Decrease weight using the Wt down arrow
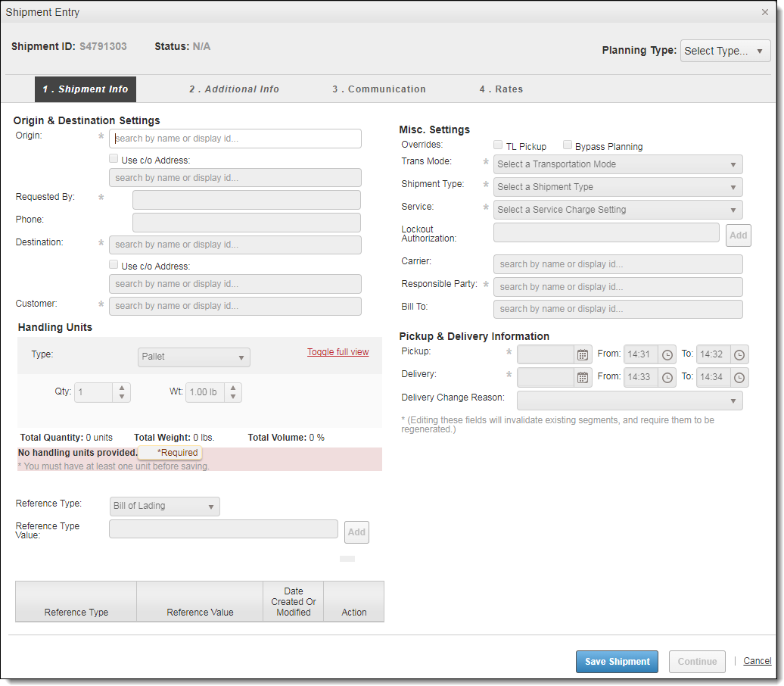This screenshot has height=686, width=784. tap(234, 397)
